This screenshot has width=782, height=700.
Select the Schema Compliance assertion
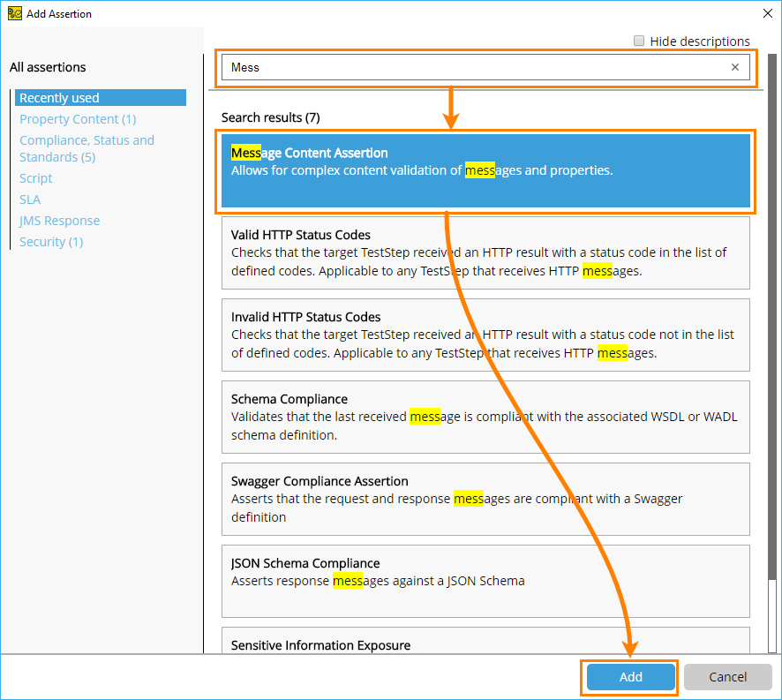[x=485, y=417]
